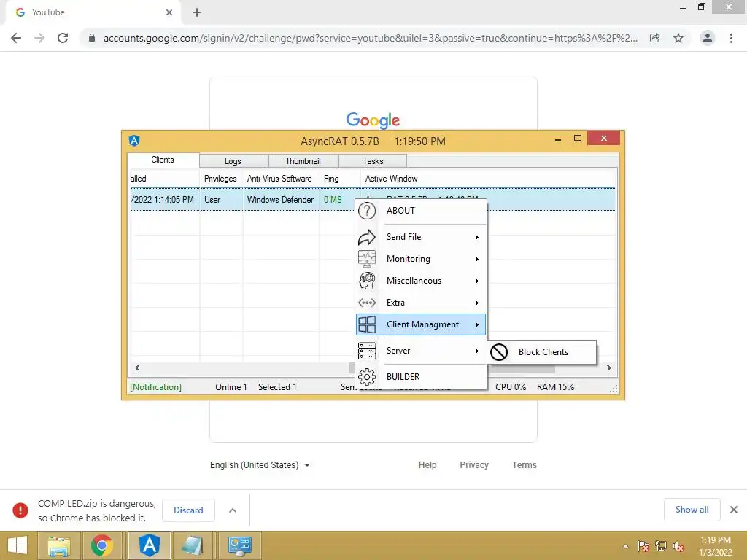Open Terms link
The height and width of the screenshot is (560, 747).
click(x=524, y=465)
